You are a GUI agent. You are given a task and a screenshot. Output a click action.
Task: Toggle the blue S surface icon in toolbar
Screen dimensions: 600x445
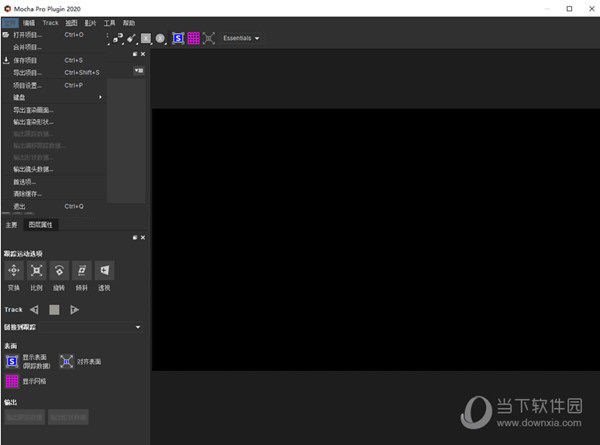coord(178,38)
